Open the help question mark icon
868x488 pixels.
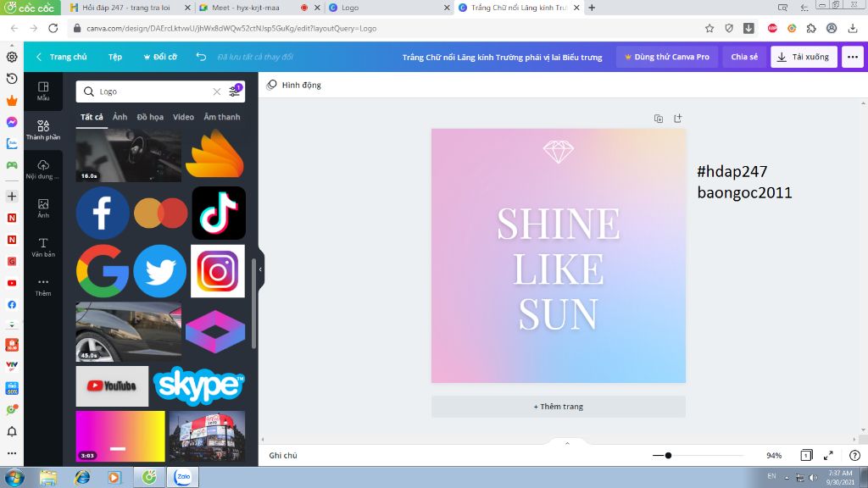[854, 455]
